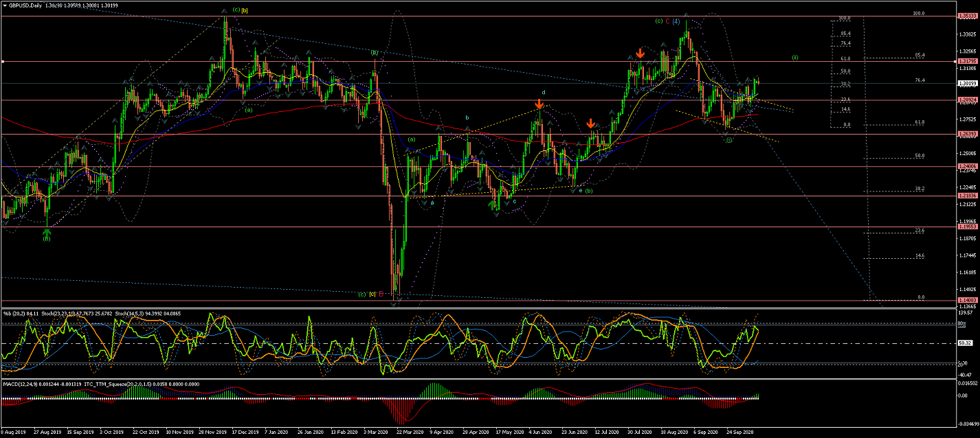Select the 1.31795 level price tag

(x=967, y=62)
